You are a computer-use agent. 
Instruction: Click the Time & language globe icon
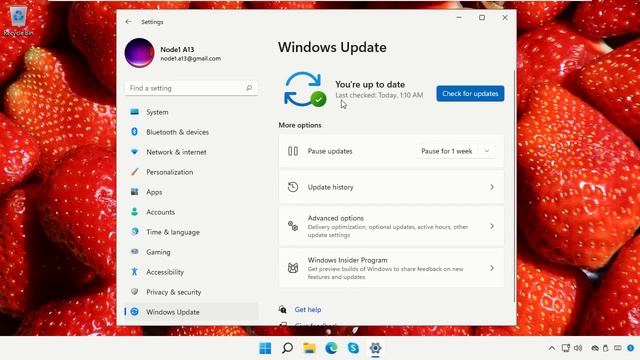[x=134, y=231]
